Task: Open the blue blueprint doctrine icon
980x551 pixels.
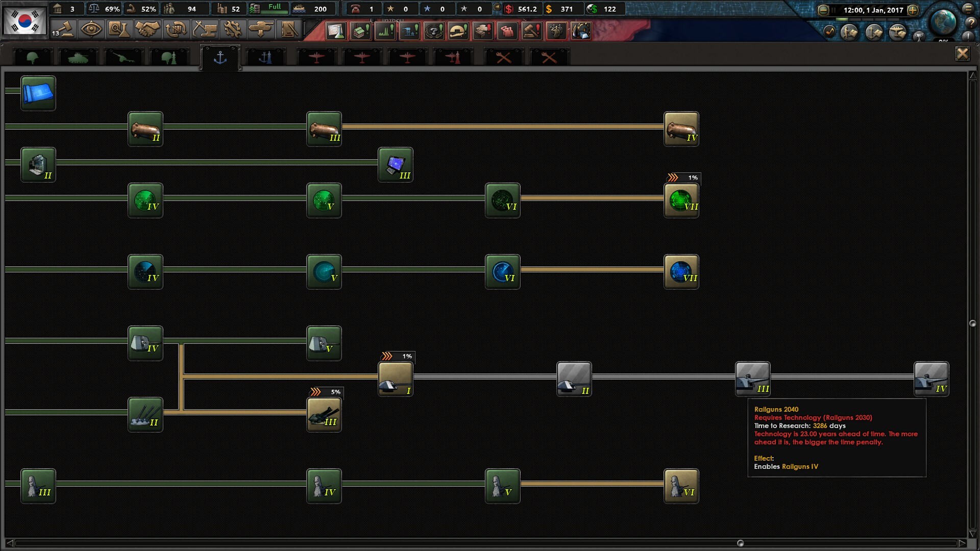Action: click(x=38, y=93)
